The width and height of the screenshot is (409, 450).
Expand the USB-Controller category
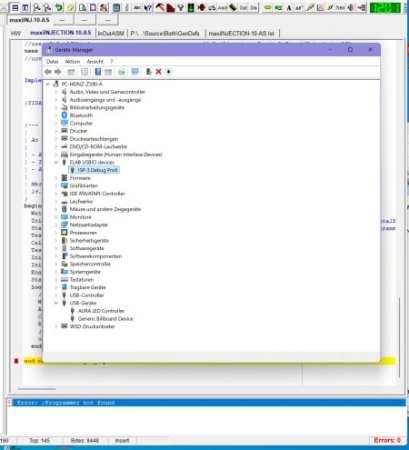tap(56, 295)
